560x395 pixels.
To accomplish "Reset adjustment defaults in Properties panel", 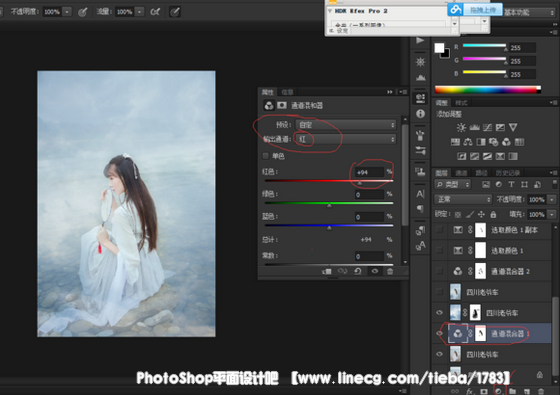I will coord(358,271).
